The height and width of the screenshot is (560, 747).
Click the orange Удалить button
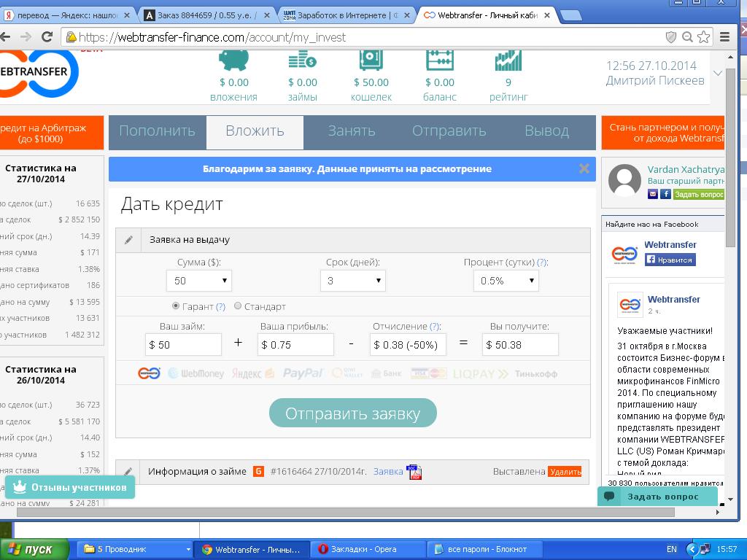point(565,472)
